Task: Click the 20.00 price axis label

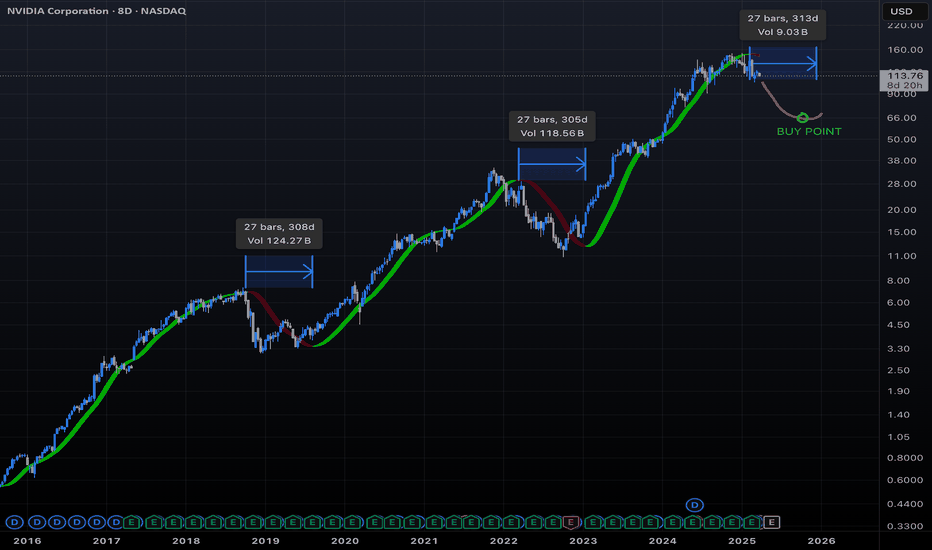Action: 902,210
